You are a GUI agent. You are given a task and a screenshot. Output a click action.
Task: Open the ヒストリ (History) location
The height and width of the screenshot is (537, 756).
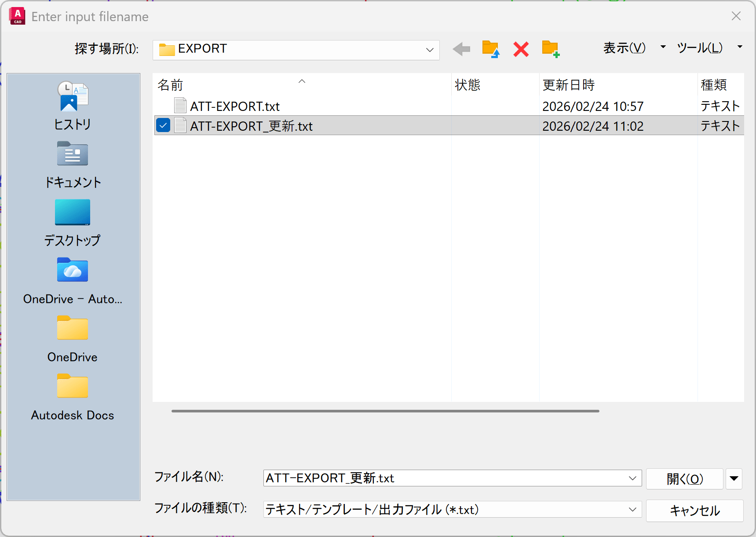click(73, 106)
